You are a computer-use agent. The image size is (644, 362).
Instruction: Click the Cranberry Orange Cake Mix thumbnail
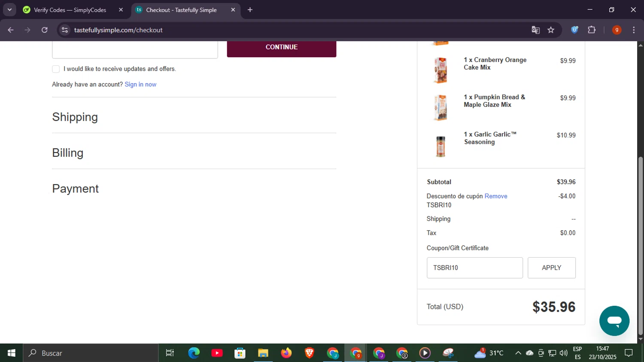440,70
